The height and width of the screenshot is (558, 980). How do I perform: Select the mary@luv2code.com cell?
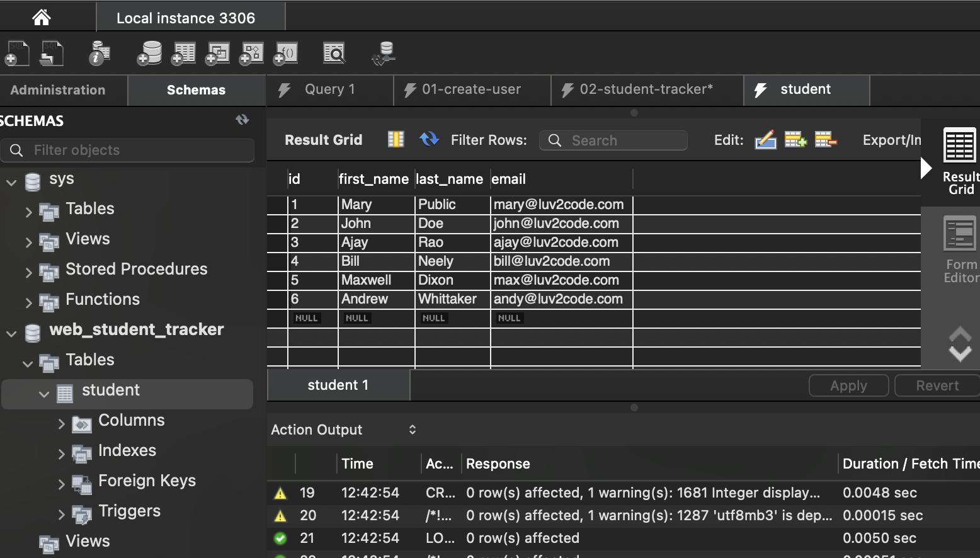coord(562,205)
